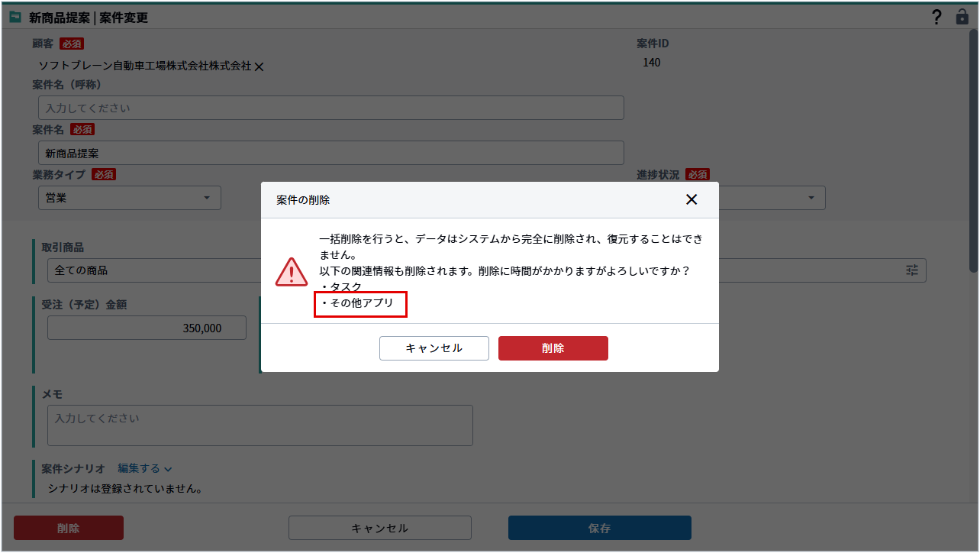
Task: Click the 案件名 field containing 新商品提案
Action: click(330, 153)
